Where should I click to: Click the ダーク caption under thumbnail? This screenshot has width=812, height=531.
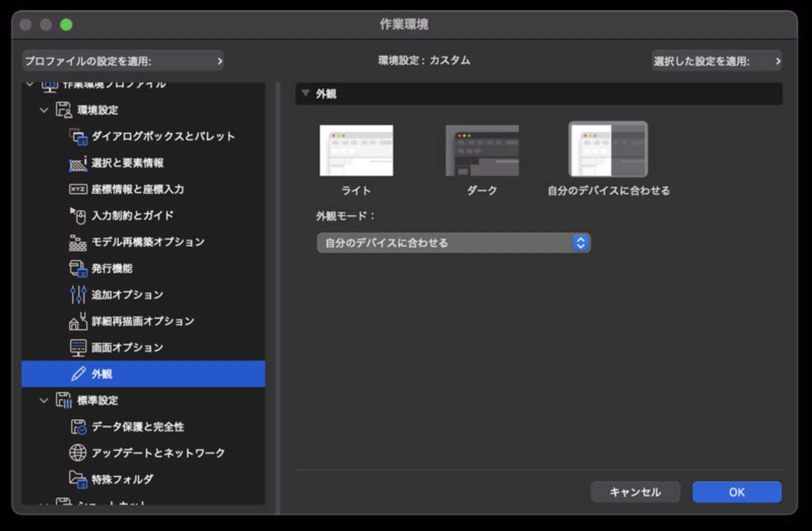(x=482, y=190)
